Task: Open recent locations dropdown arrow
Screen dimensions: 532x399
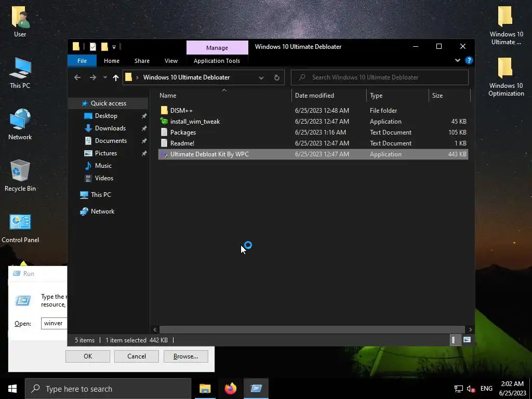Action: 105,77
